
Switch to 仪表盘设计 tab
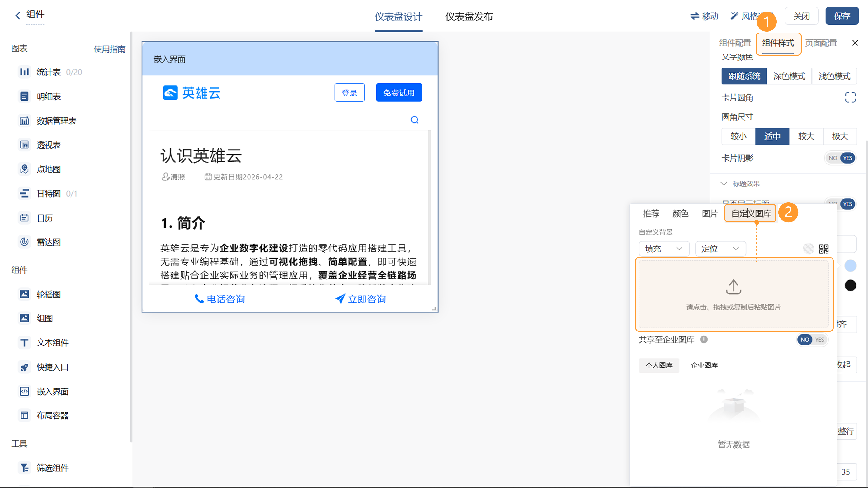(398, 16)
